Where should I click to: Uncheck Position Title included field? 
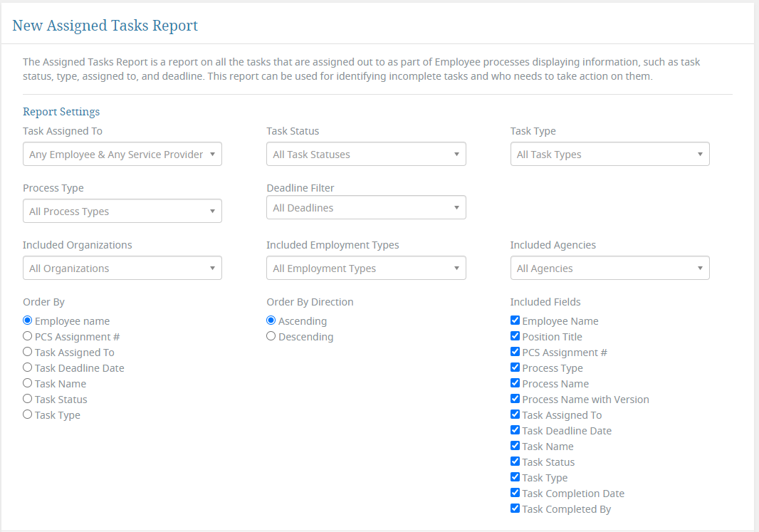point(515,336)
